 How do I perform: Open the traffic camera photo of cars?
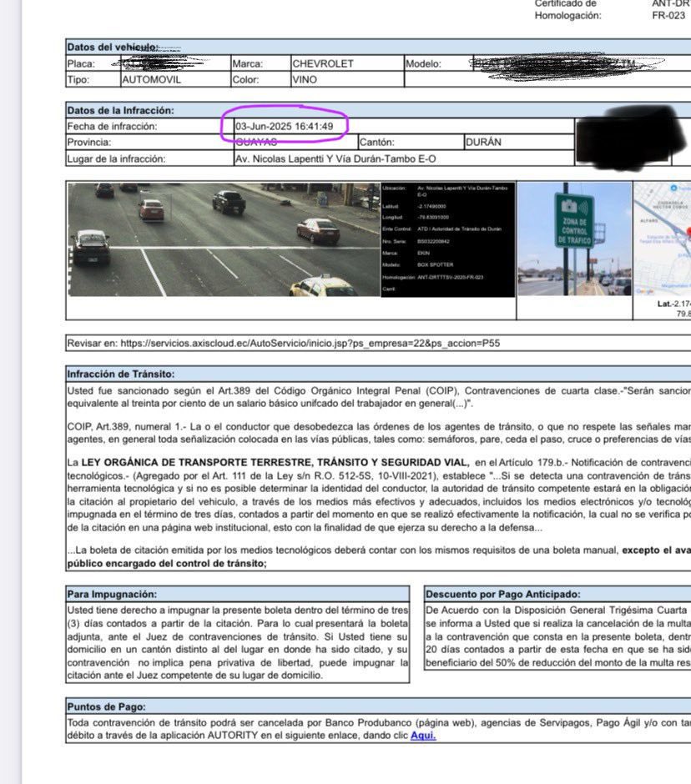tap(224, 239)
